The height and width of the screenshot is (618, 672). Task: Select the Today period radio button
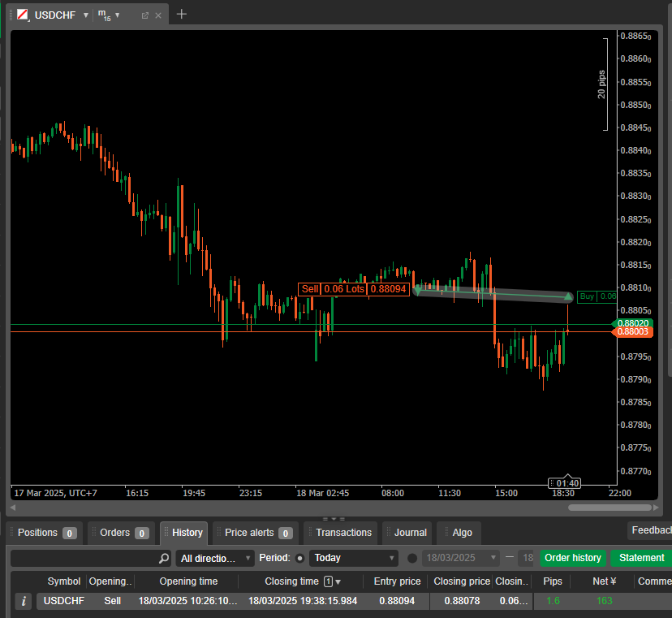299,558
